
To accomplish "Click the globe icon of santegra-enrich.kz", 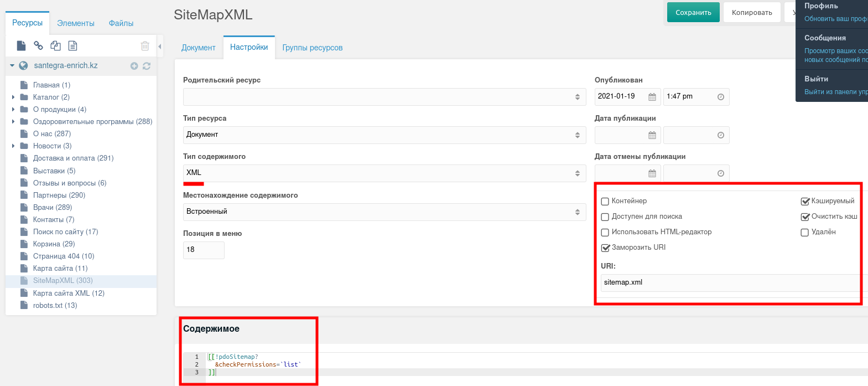I will pos(23,65).
